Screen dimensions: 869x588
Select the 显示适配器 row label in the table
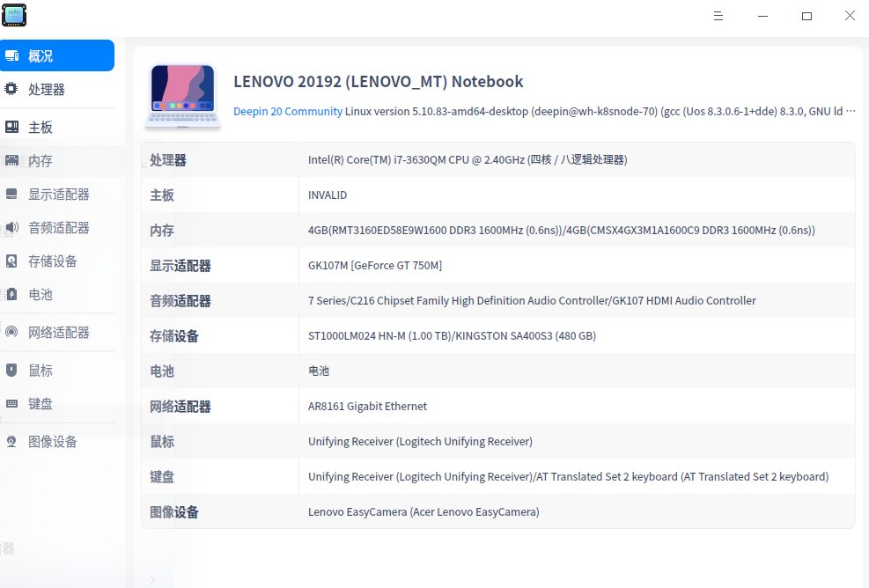tap(180, 266)
